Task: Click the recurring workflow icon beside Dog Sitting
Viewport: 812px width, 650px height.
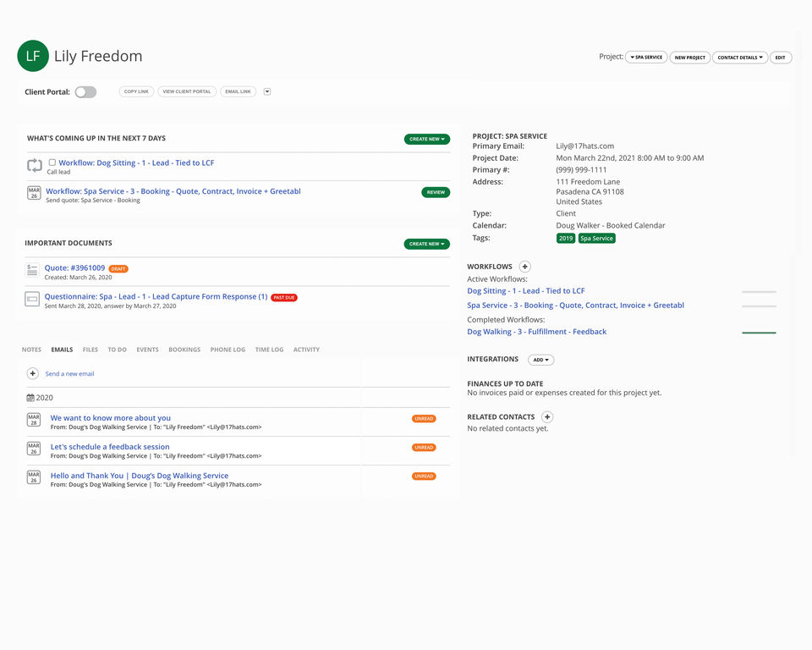Action: tap(35, 166)
